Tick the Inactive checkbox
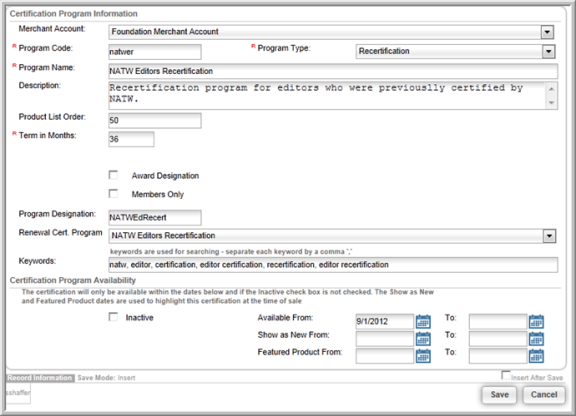Screen dimensions: 576x416 point(114,317)
